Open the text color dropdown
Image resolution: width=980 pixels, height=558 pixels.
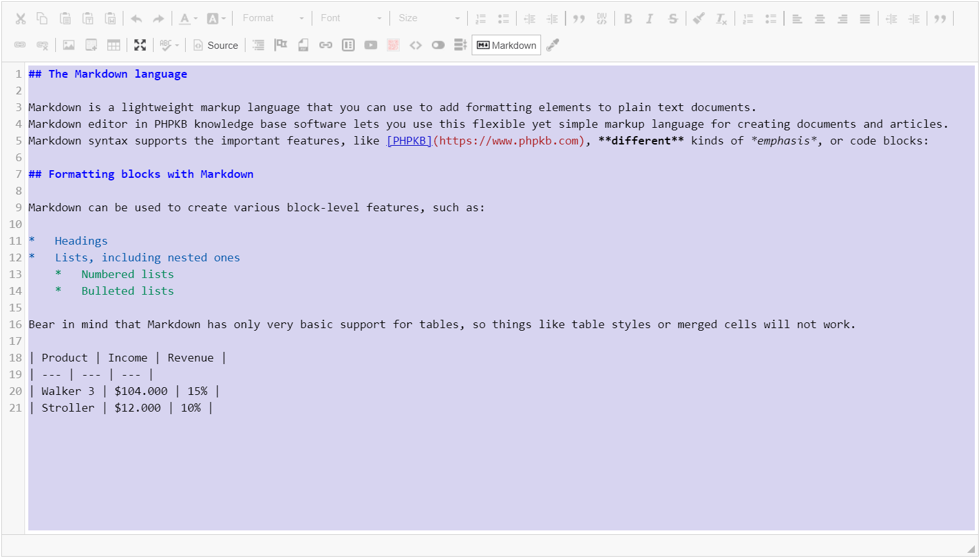click(188, 19)
